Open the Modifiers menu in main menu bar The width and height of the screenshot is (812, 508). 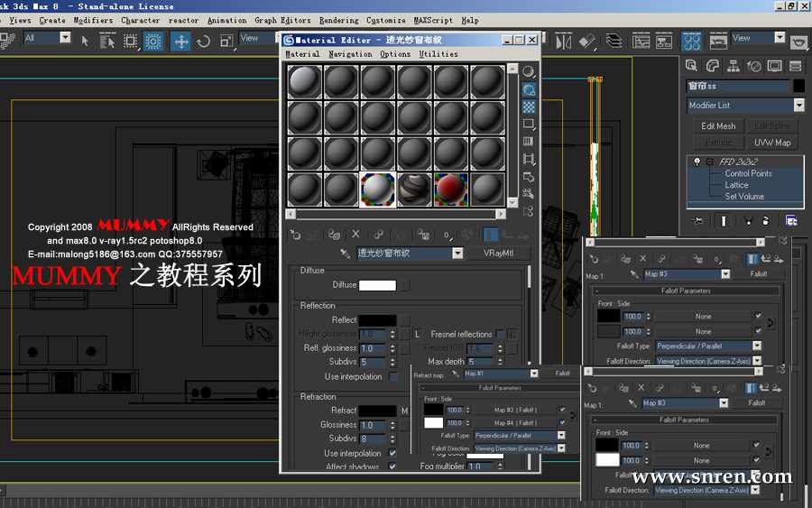pos(93,20)
